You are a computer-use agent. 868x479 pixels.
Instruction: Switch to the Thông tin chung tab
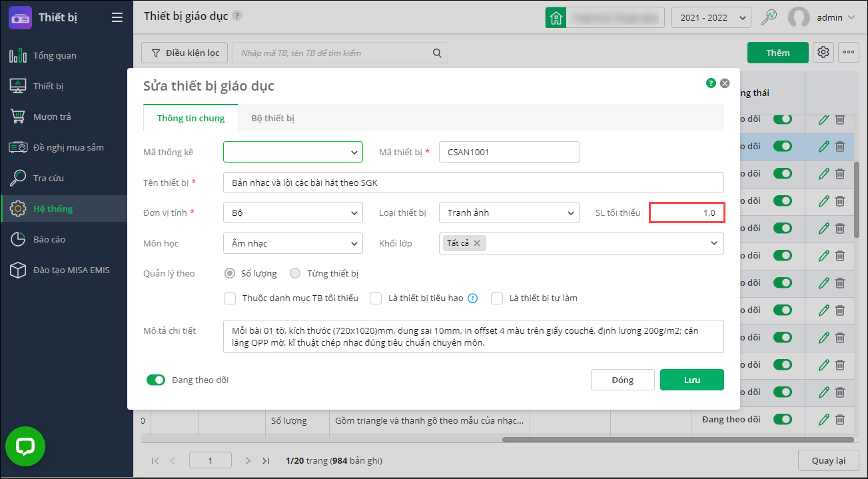point(191,118)
